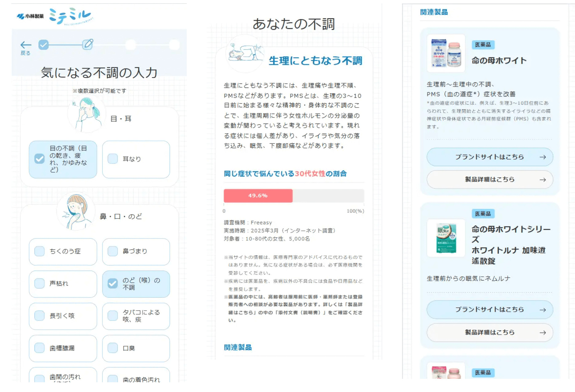Click the ※複数選択が可能です note
This screenshot has width=575, height=392.
click(99, 91)
